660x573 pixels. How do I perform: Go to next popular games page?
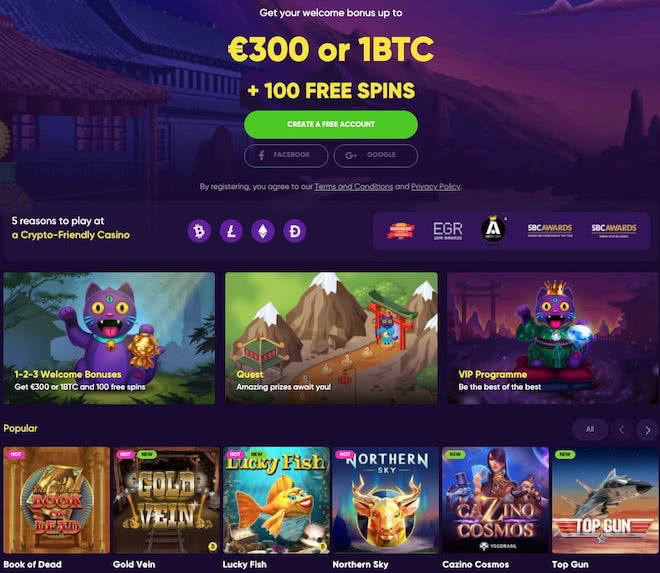point(648,430)
